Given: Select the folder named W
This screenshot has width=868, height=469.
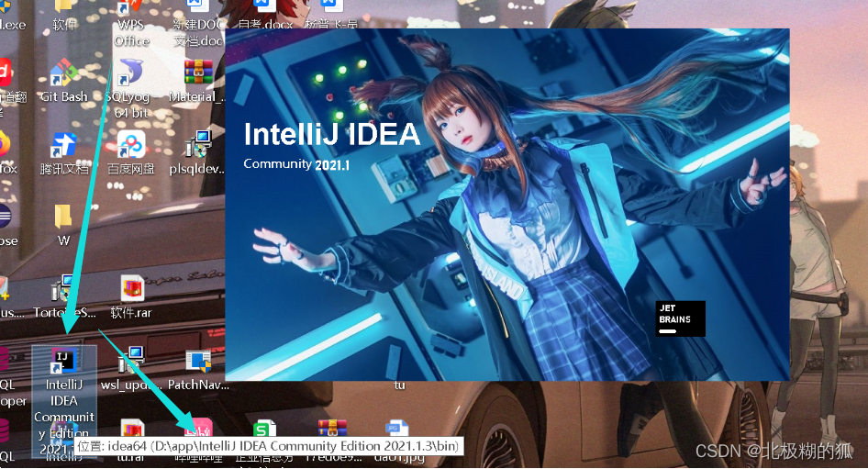Looking at the screenshot, I should 63,225.
